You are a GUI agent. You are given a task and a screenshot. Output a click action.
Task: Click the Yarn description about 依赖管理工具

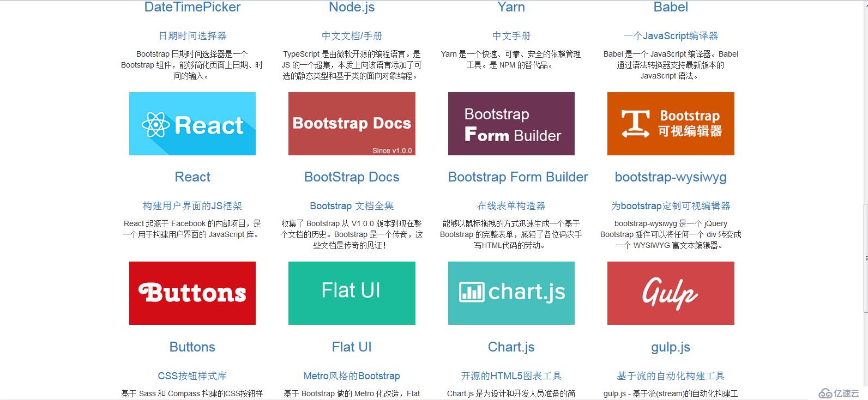511,59
